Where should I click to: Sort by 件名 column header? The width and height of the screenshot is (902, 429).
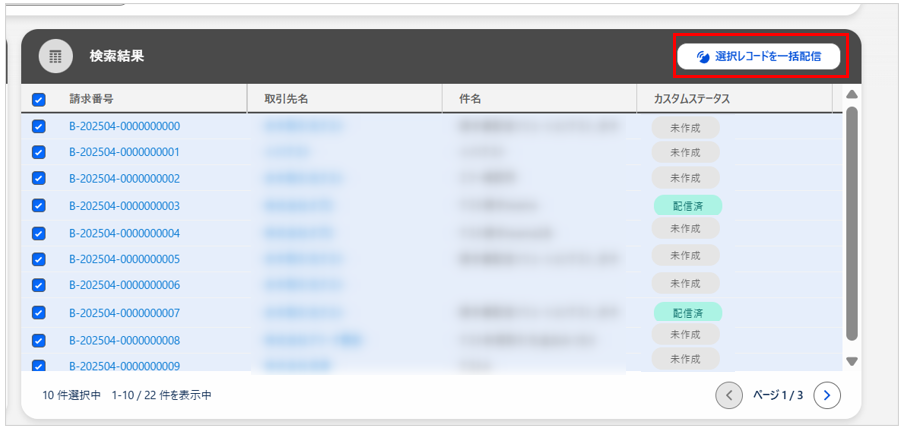(470, 99)
